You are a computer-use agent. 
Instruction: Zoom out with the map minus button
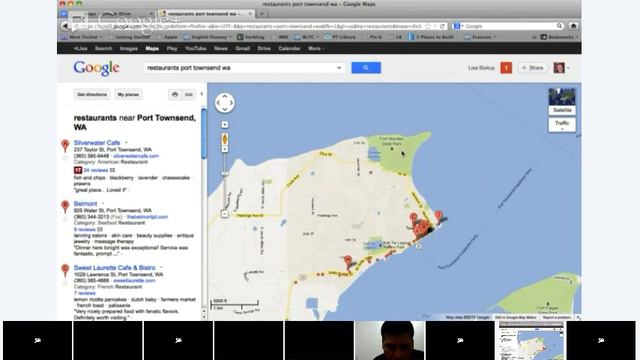pos(224,214)
